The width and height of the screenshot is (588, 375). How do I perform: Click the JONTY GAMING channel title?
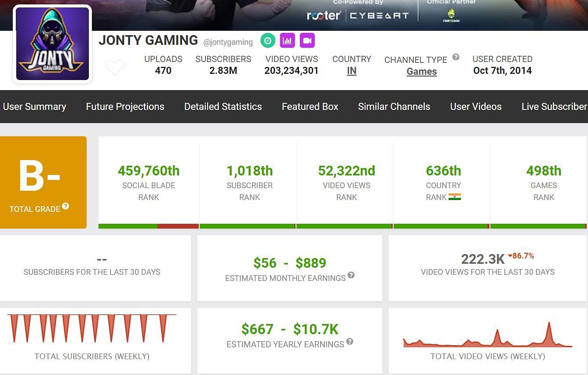148,40
